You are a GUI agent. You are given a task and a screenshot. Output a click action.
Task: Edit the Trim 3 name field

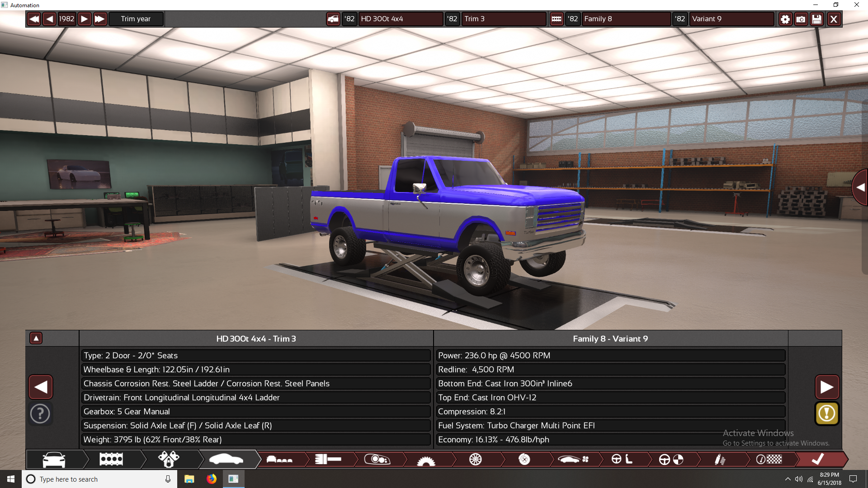[x=504, y=19]
